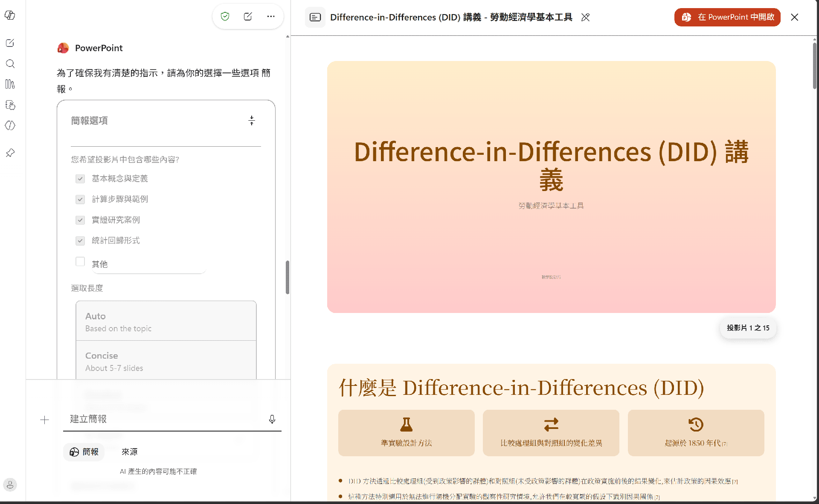Click the plus attach button by input

click(x=44, y=420)
